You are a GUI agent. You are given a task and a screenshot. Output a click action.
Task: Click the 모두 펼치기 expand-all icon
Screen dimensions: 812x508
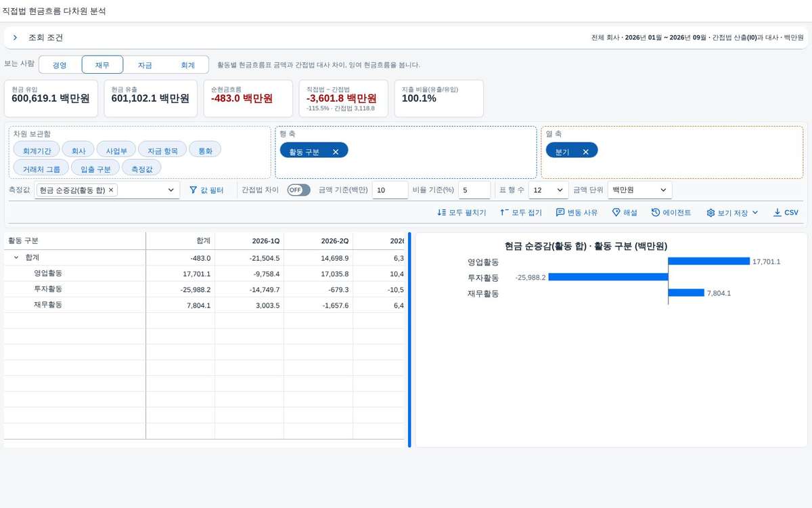(442, 213)
